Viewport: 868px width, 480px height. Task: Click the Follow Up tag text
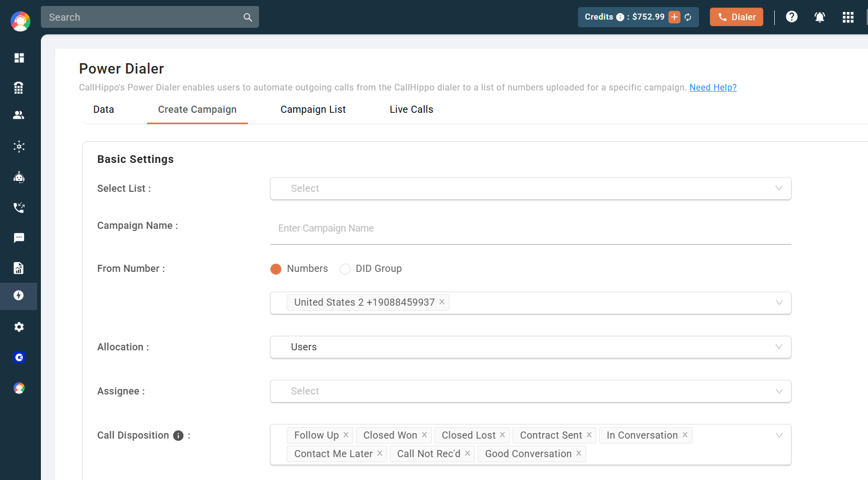pyautogui.click(x=316, y=435)
